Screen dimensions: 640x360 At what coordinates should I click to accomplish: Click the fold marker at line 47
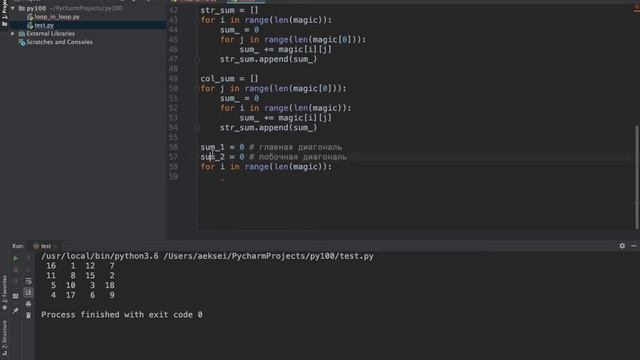pos(197,60)
